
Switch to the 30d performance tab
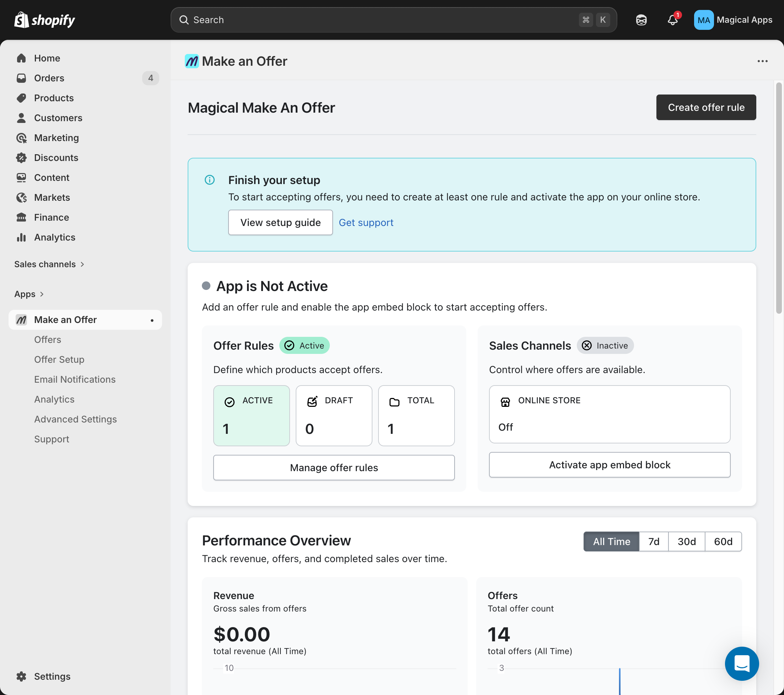tap(686, 542)
